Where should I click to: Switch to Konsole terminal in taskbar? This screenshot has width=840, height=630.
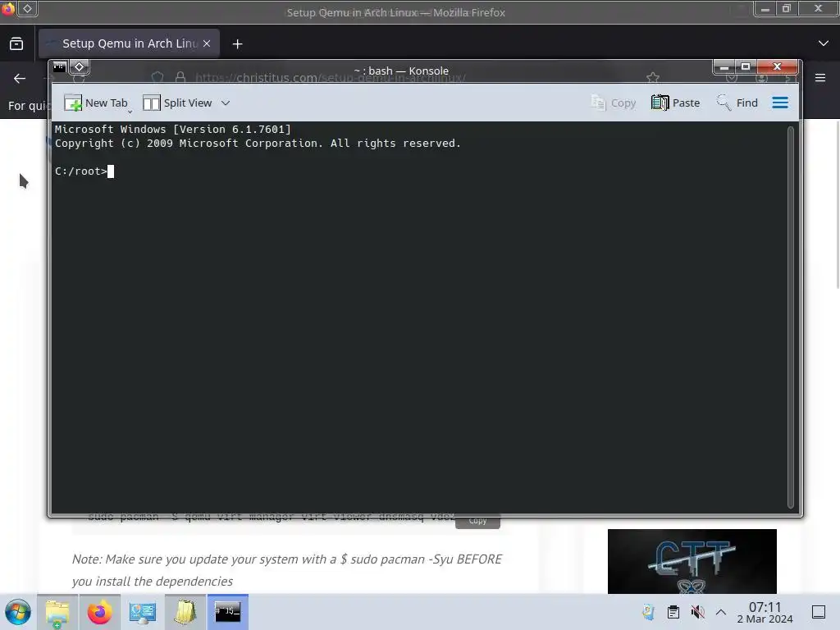pyautogui.click(x=228, y=612)
